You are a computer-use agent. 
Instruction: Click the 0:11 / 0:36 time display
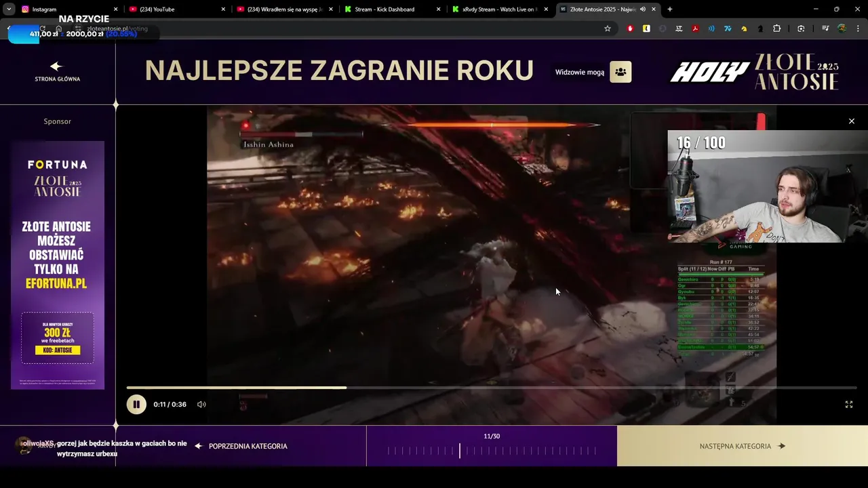170,405
